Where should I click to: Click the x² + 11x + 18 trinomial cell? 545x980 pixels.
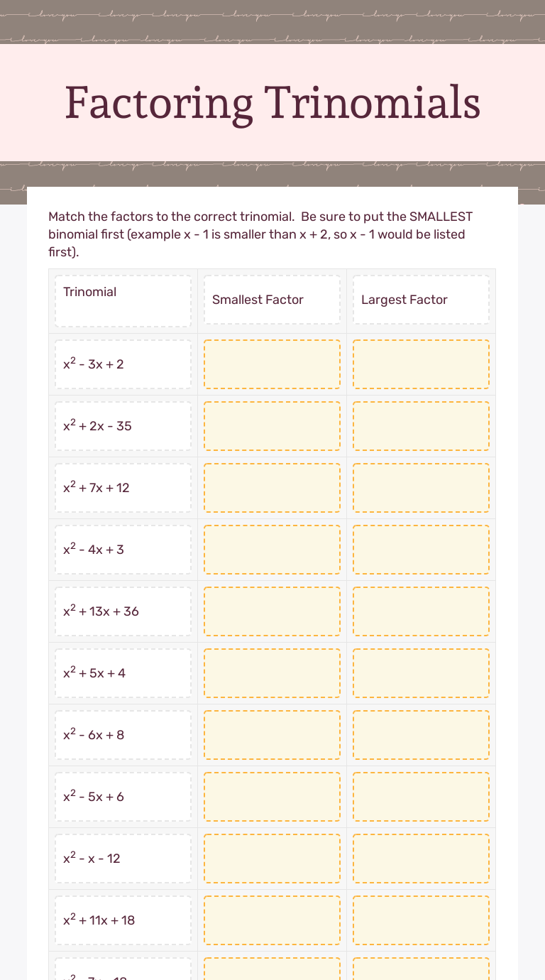click(123, 920)
